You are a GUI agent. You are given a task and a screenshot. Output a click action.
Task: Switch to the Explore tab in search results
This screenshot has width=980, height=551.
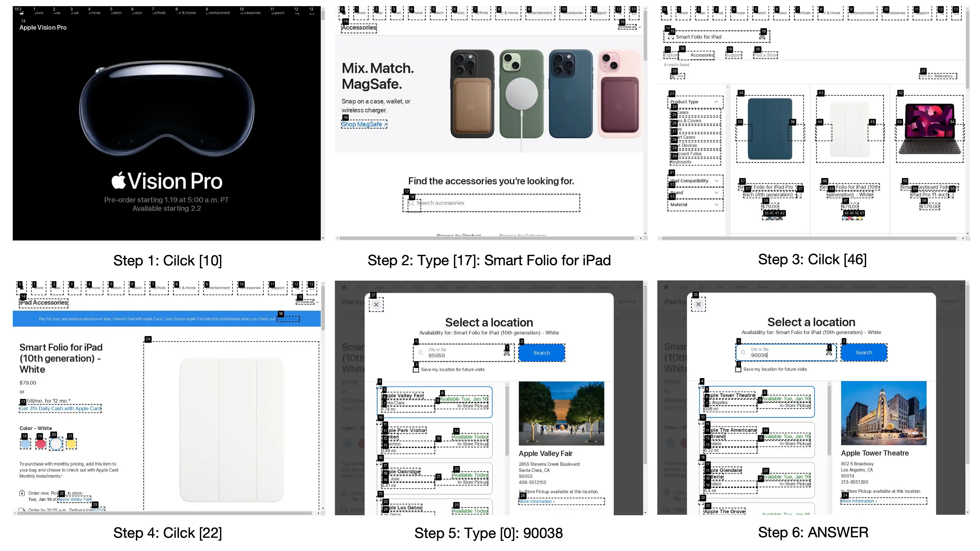click(671, 55)
